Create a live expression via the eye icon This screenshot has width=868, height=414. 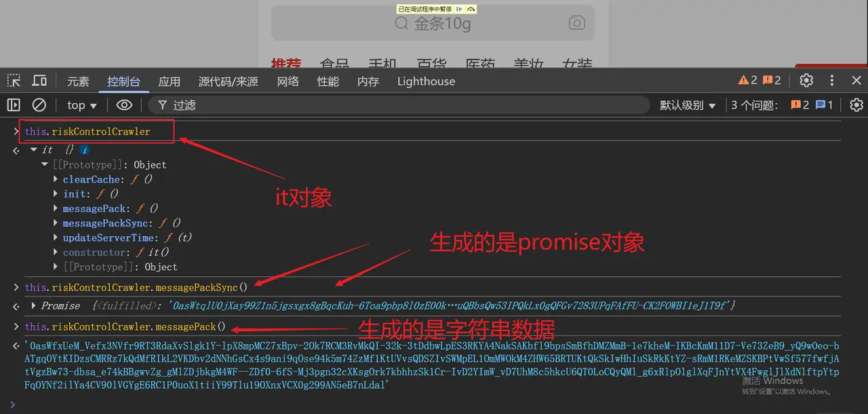pos(124,105)
